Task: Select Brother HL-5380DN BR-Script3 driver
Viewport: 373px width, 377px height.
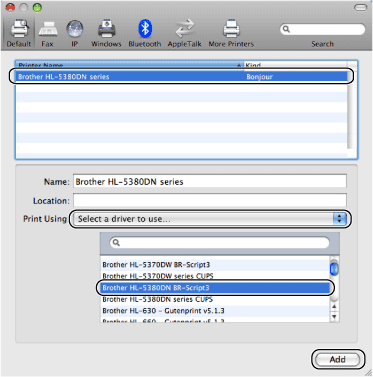Action: [215, 288]
